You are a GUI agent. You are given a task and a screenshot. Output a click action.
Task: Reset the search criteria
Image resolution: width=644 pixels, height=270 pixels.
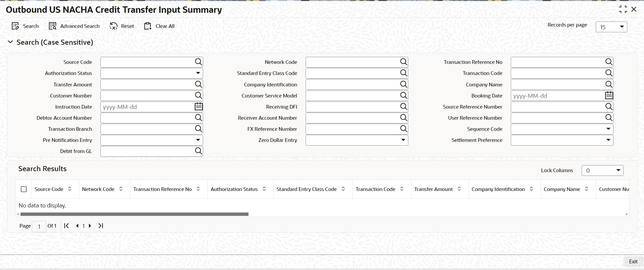122,26
